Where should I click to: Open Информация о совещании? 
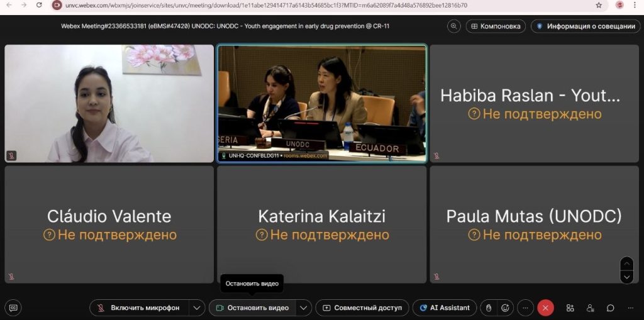tap(584, 26)
